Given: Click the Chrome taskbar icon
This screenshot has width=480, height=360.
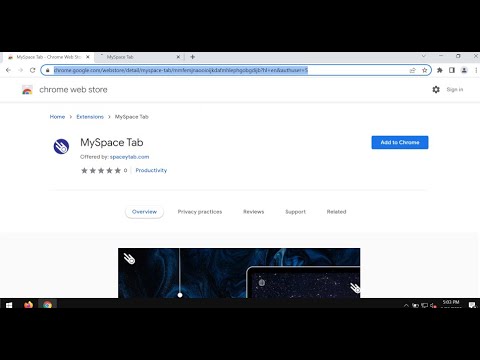Looking at the screenshot, I should pyautogui.click(x=47, y=305).
